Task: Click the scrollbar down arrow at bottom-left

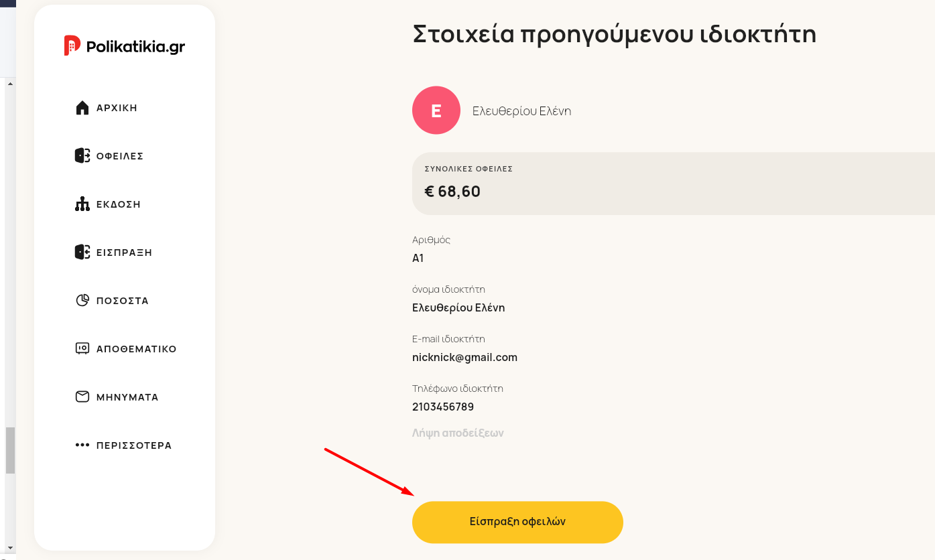Action: [x=10, y=549]
